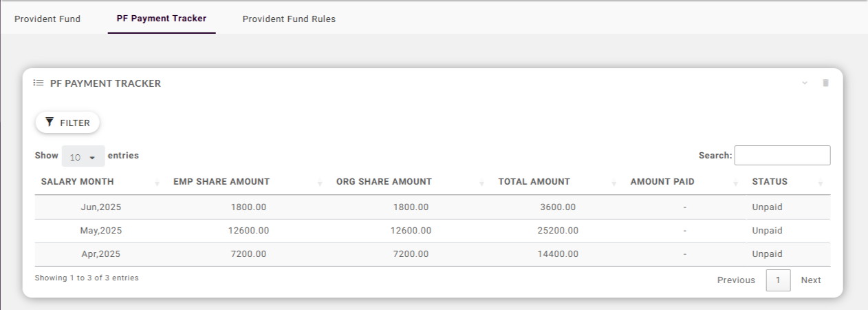Open the Show entries count dropdown
Viewport: 868px width, 310px height.
[x=83, y=156]
